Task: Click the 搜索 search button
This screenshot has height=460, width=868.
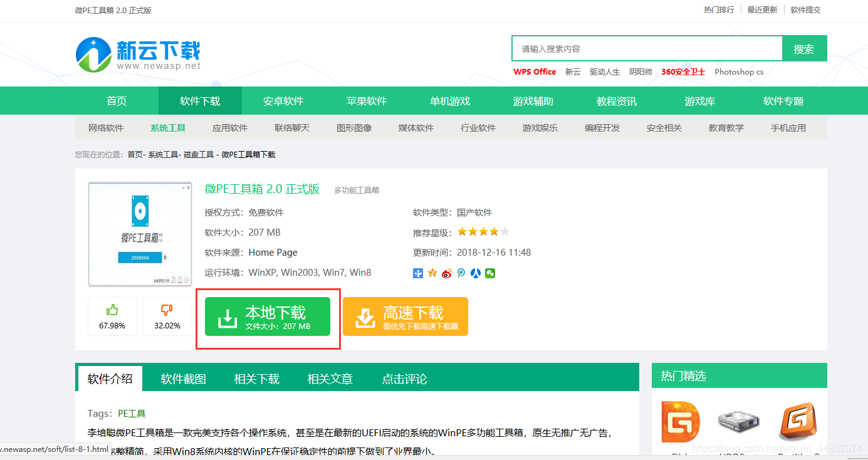Action: coord(804,49)
